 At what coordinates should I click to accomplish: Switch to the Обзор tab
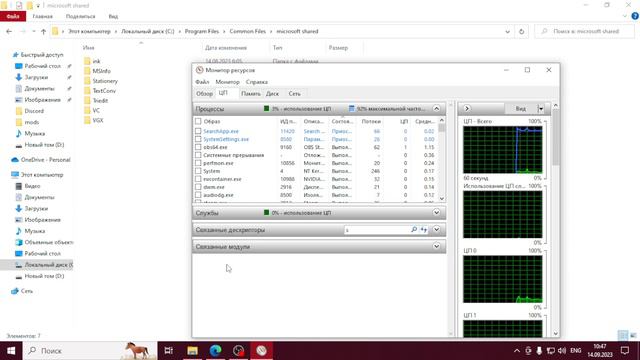204,94
